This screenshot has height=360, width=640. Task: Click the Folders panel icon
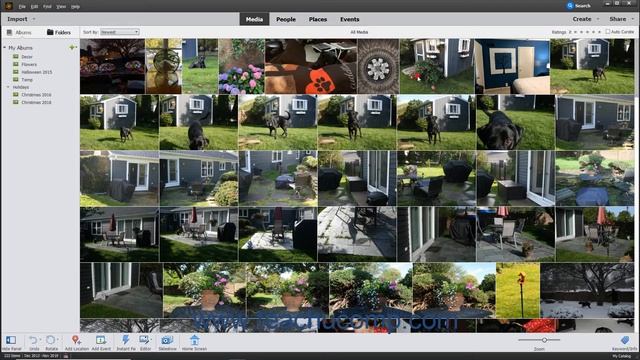[50, 32]
